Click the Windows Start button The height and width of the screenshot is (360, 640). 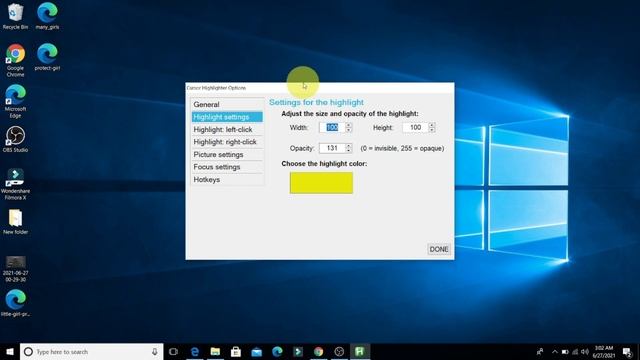10,351
